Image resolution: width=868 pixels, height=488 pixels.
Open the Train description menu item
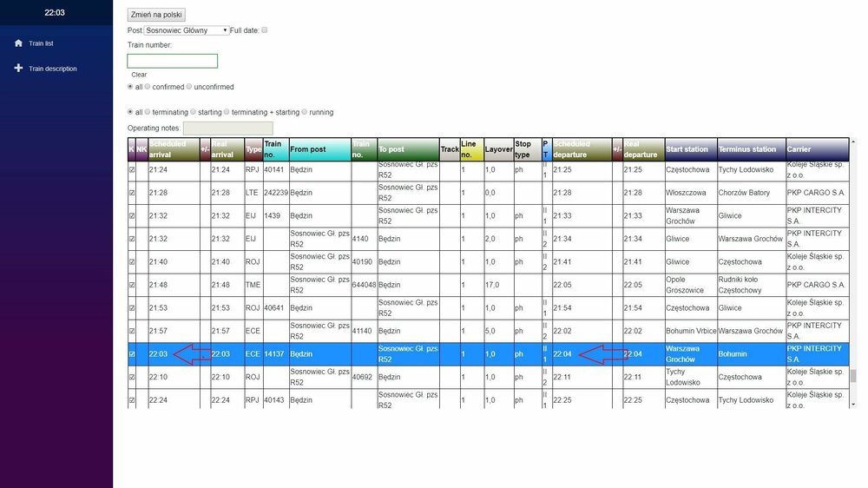[x=52, y=69]
